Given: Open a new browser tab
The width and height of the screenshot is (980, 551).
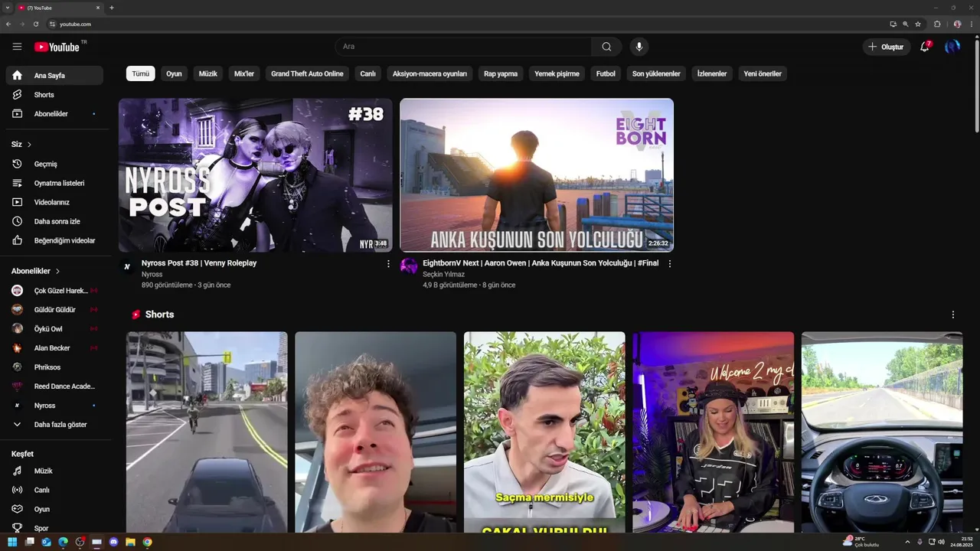Looking at the screenshot, I should point(112,8).
